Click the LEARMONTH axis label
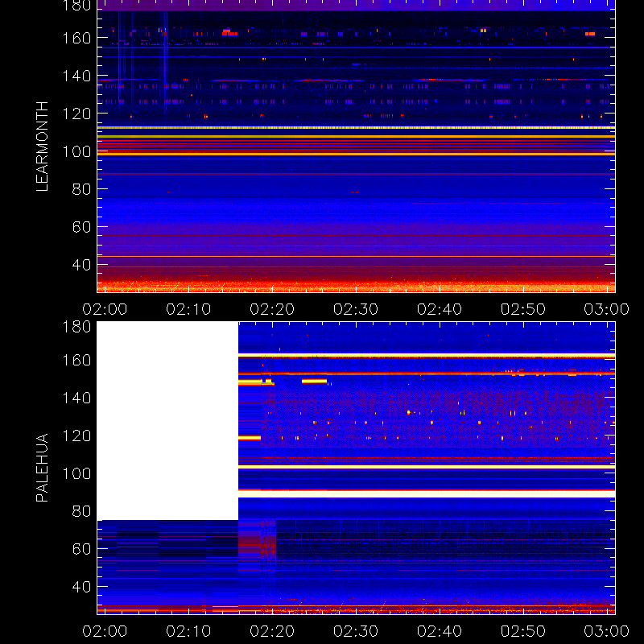 tap(42, 147)
